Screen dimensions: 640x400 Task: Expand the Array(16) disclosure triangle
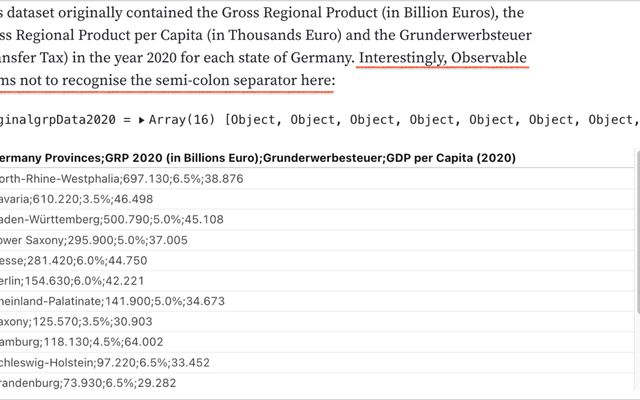(x=141, y=120)
